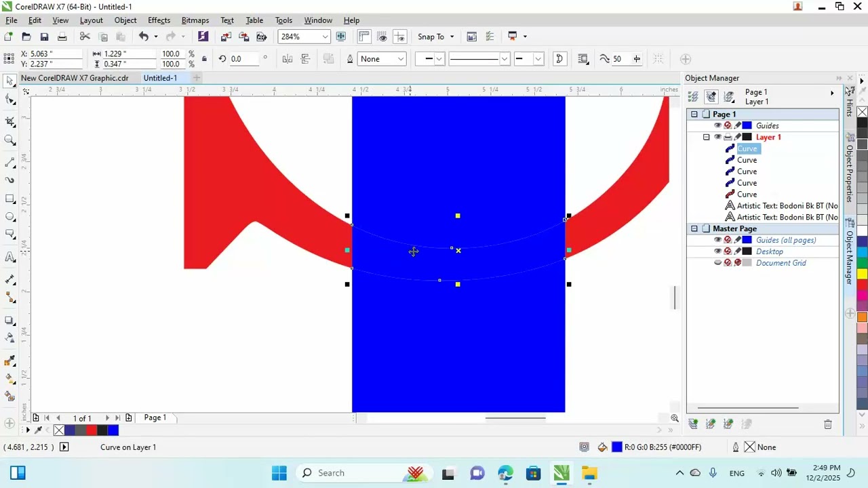Toggle Show Guidelines button
868x488 pixels.
(x=400, y=37)
